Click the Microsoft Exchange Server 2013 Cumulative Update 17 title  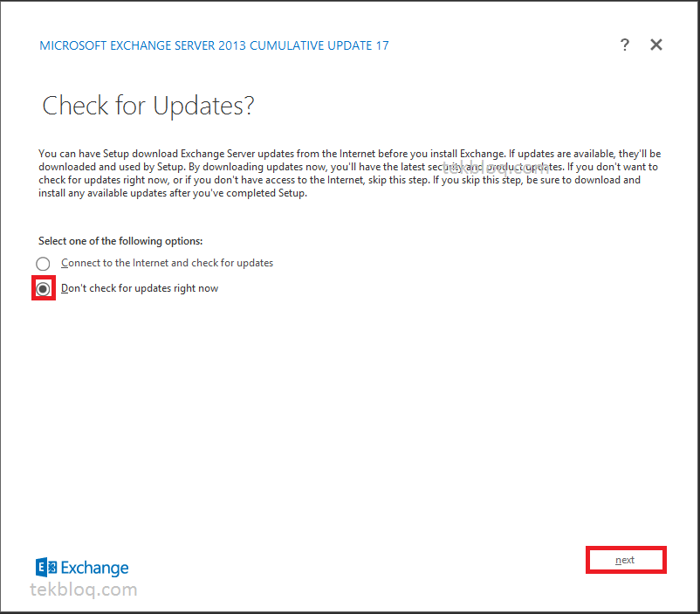coord(214,45)
